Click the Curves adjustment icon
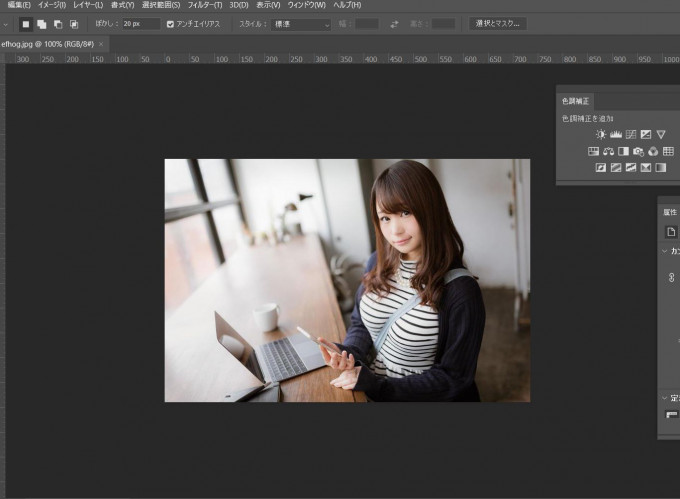Image resolution: width=680 pixels, height=499 pixels. pyautogui.click(x=631, y=134)
